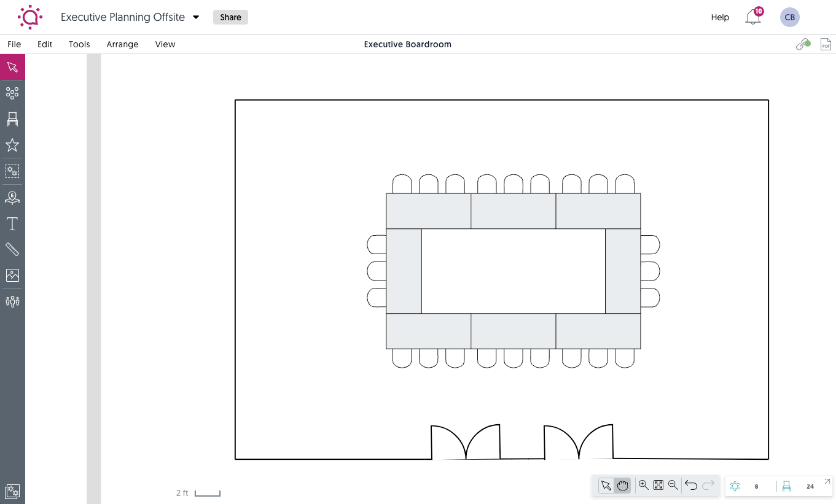
Task: Select the Star shape tool
Action: pyautogui.click(x=12, y=145)
